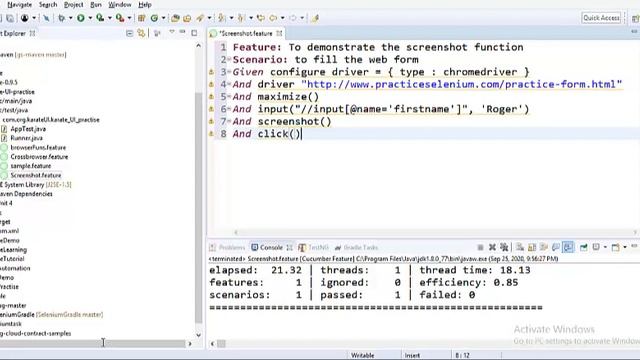This screenshot has height=360, width=640.
Task: Select Crossbrowser.feature in the explorer
Action: [39, 157]
